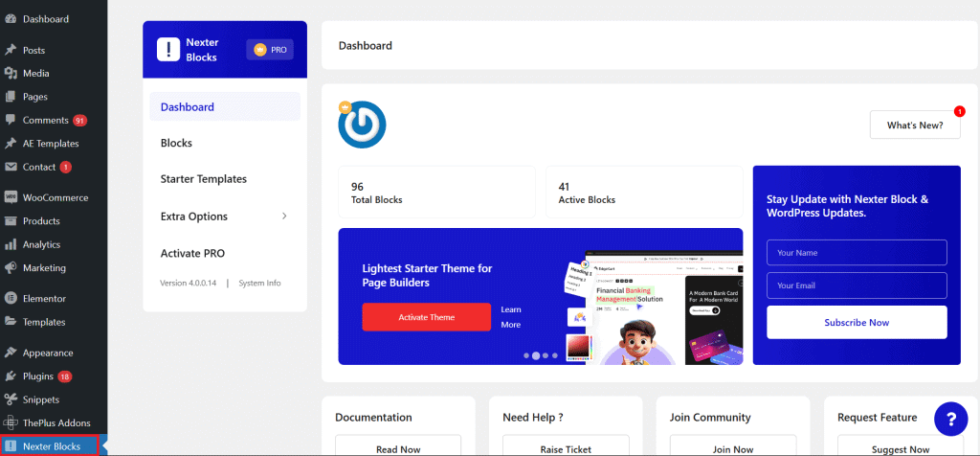Click the Posts pin icon
The image size is (980, 456).
click(x=10, y=50)
